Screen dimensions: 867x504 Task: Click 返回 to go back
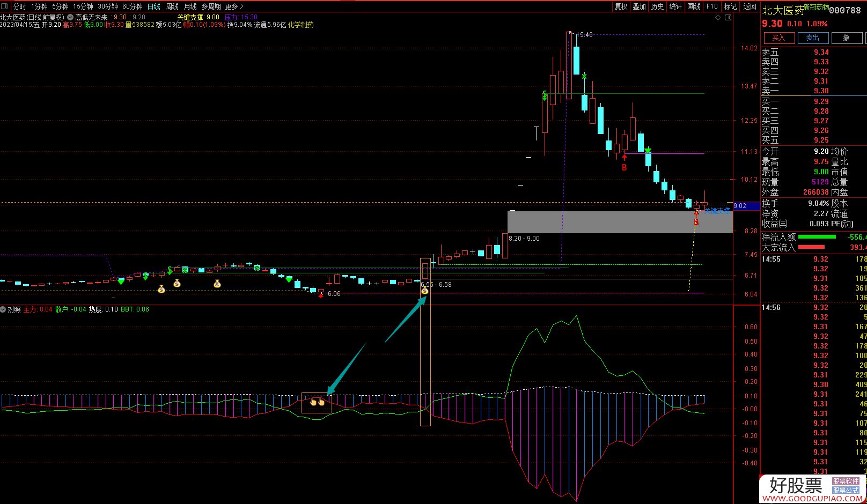pos(750,6)
